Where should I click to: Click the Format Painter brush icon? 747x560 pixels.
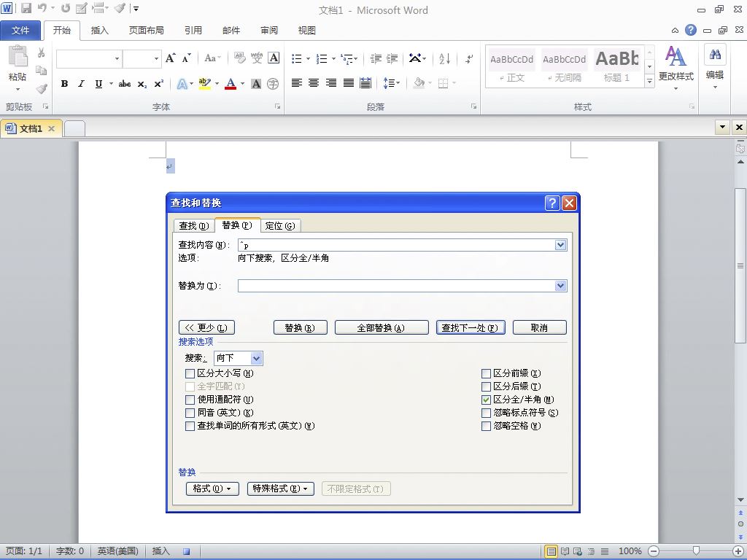tap(42, 88)
